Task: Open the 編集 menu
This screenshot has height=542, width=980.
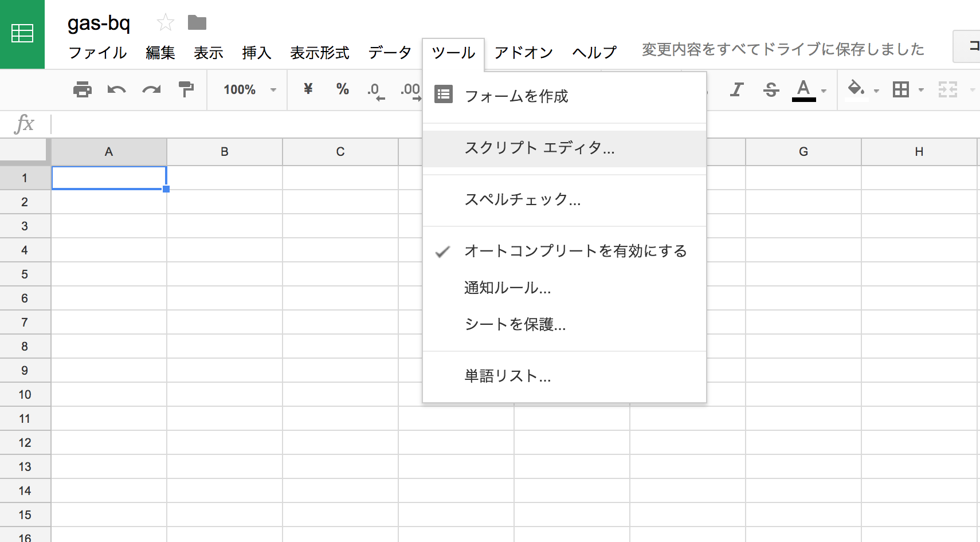Action: [160, 53]
